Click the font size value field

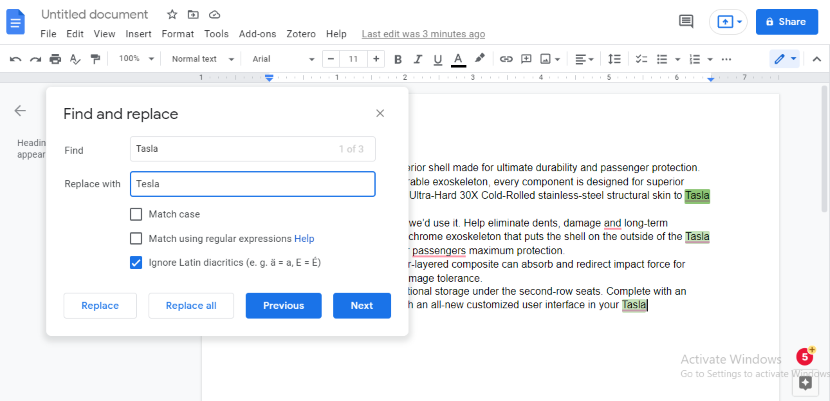[x=354, y=59]
